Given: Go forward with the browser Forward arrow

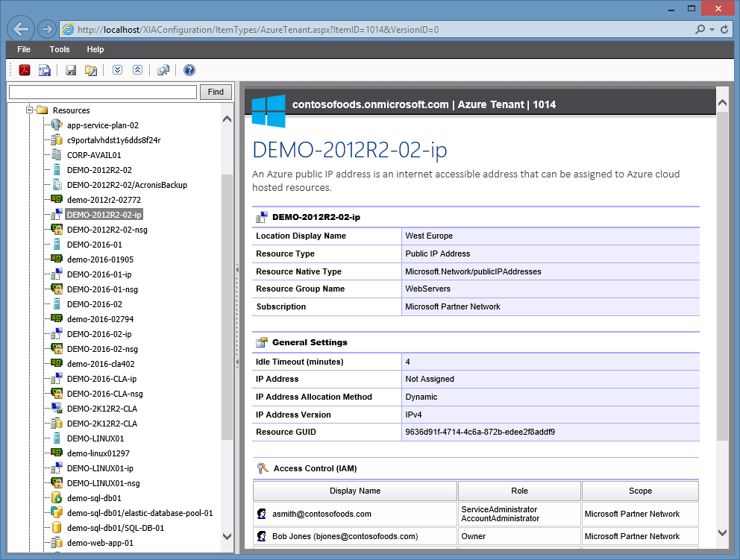Looking at the screenshot, I should pyautogui.click(x=47, y=29).
